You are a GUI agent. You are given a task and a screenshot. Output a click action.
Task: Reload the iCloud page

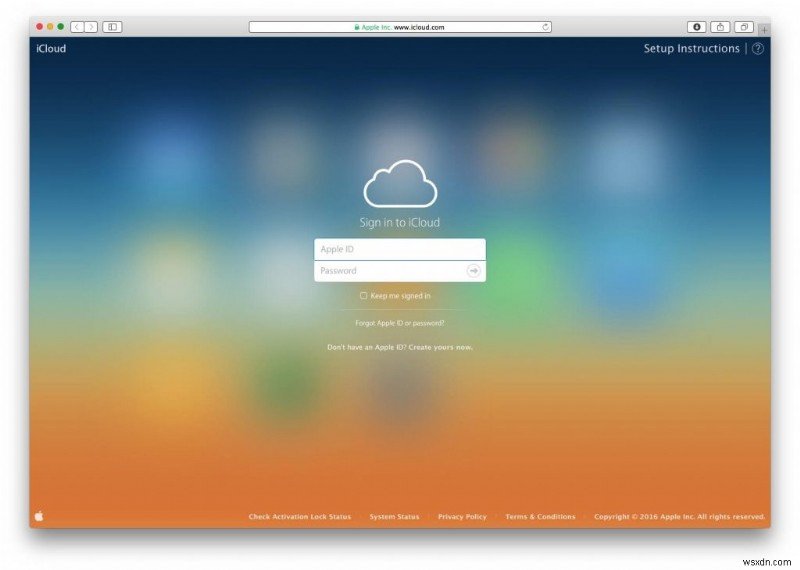(545, 27)
